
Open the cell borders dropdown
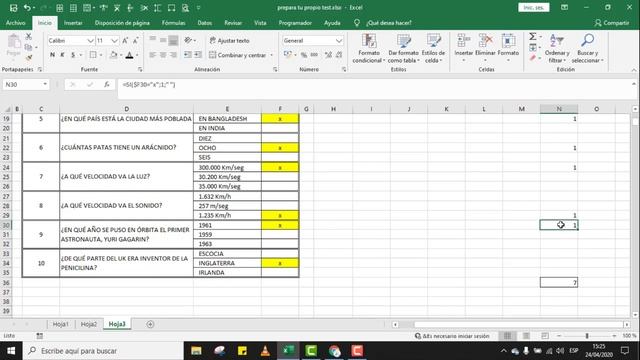(x=101, y=55)
